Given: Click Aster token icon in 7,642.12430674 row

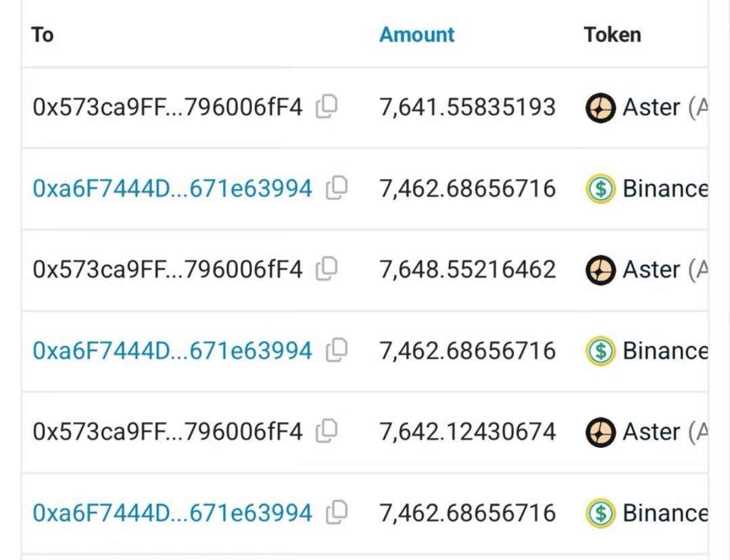Looking at the screenshot, I should point(600,432).
